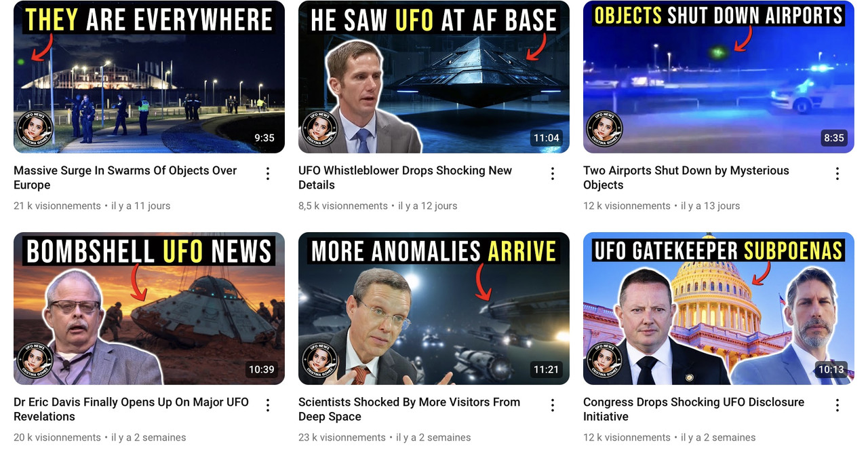Click UFO News channel badge on Bombshell UFO News thumbnail
The width and height of the screenshot is (868, 452).
35,361
